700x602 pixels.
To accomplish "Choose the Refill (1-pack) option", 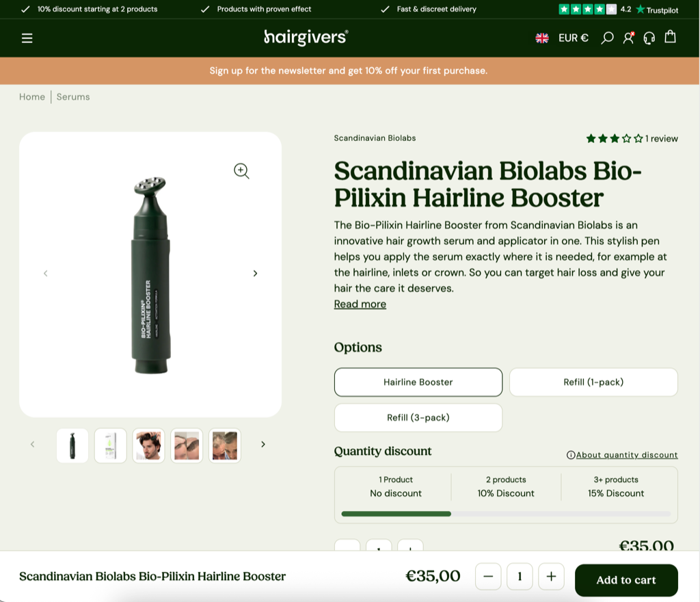I will point(593,382).
